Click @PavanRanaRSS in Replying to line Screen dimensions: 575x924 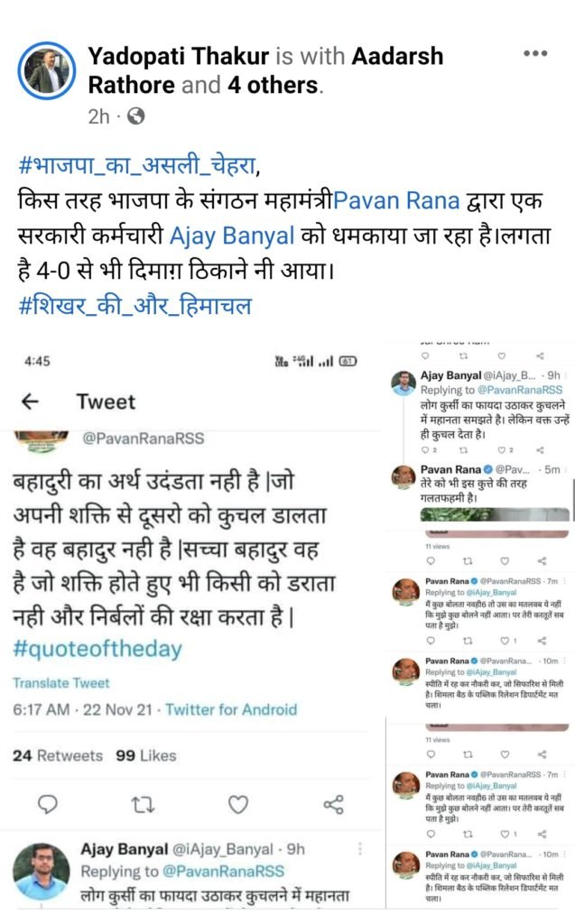click(x=223, y=872)
